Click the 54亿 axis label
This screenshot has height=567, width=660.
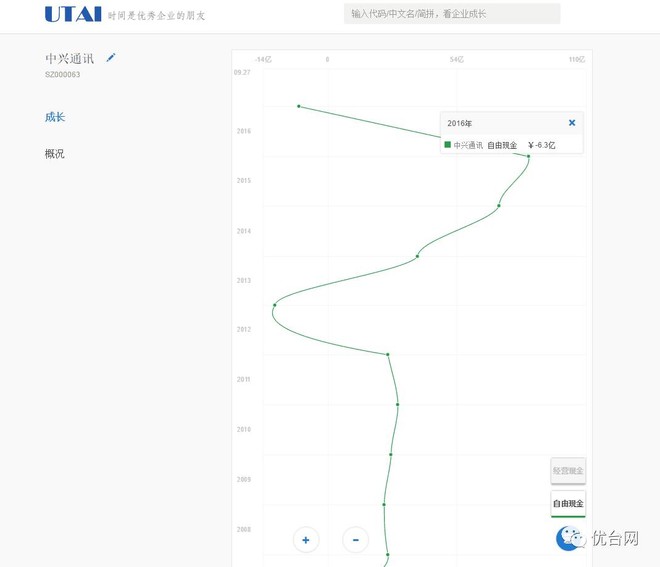tap(457, 59)
